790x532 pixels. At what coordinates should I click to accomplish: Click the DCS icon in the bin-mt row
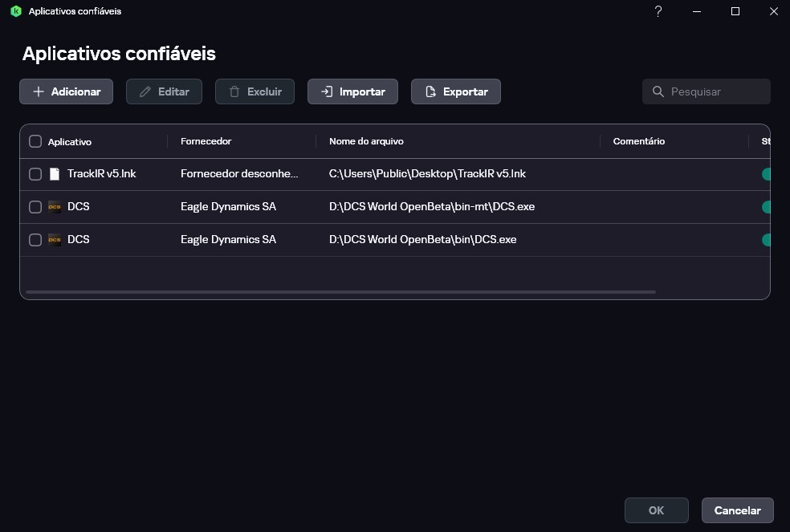coord(55,206)
